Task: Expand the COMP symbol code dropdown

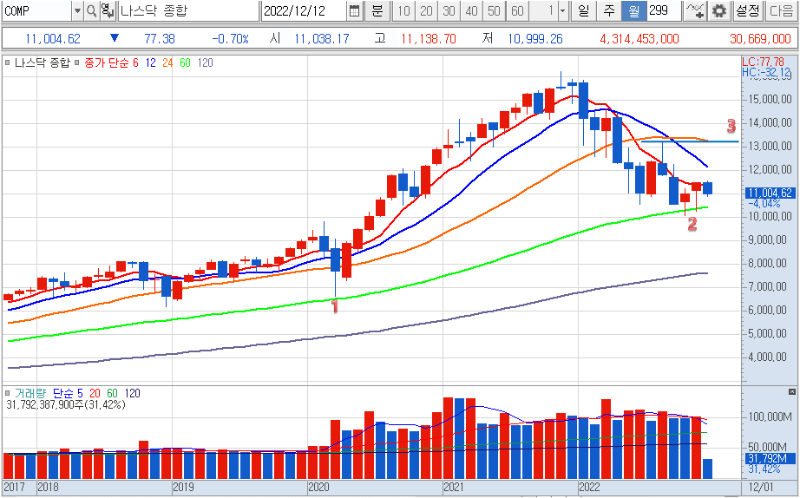Action: 77,11
